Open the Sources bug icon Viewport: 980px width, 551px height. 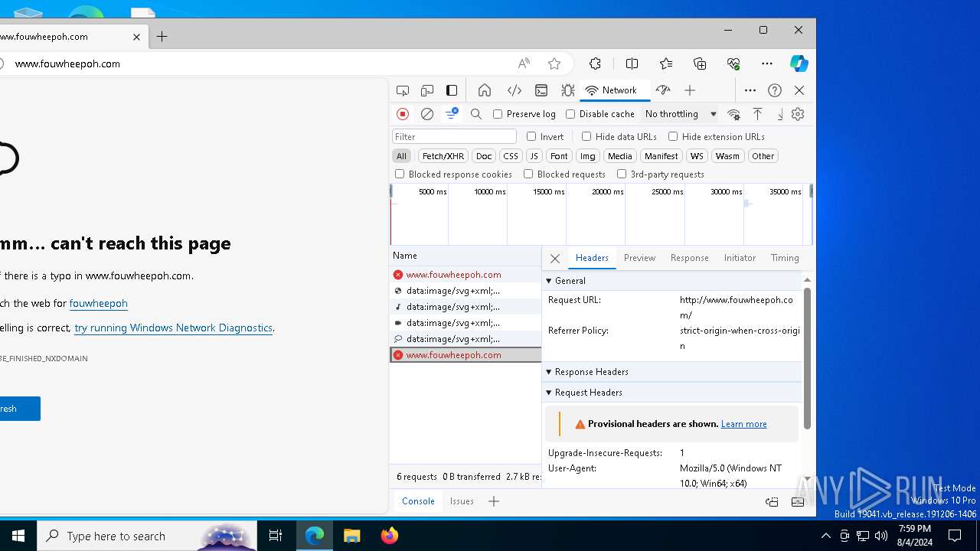tap(567, 90)
